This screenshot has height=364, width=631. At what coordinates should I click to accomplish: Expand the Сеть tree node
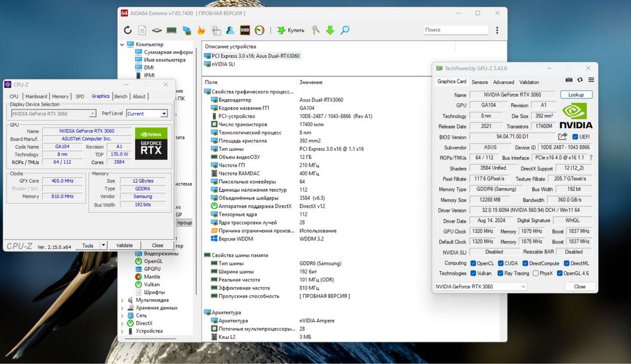pos(122,315)
